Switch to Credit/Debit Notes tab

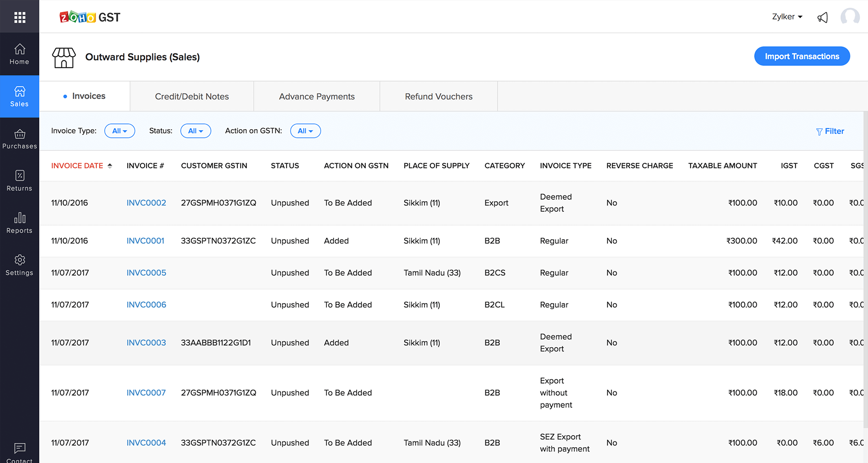tap(192, 97)
